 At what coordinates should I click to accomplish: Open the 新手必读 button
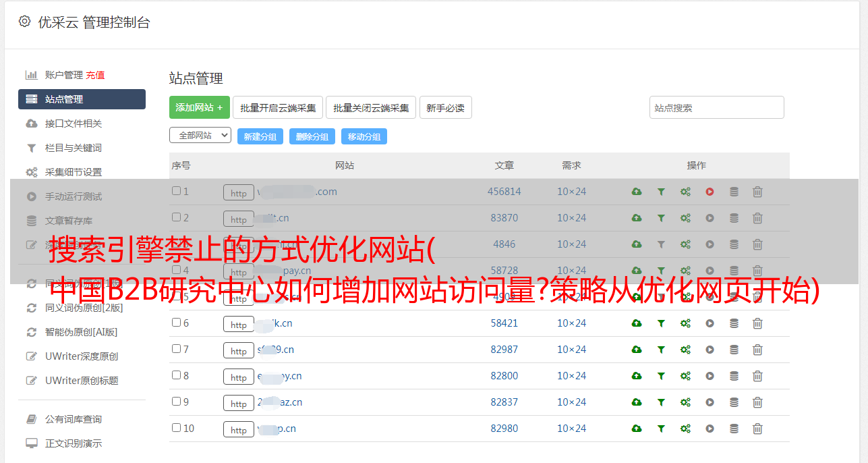446,107
